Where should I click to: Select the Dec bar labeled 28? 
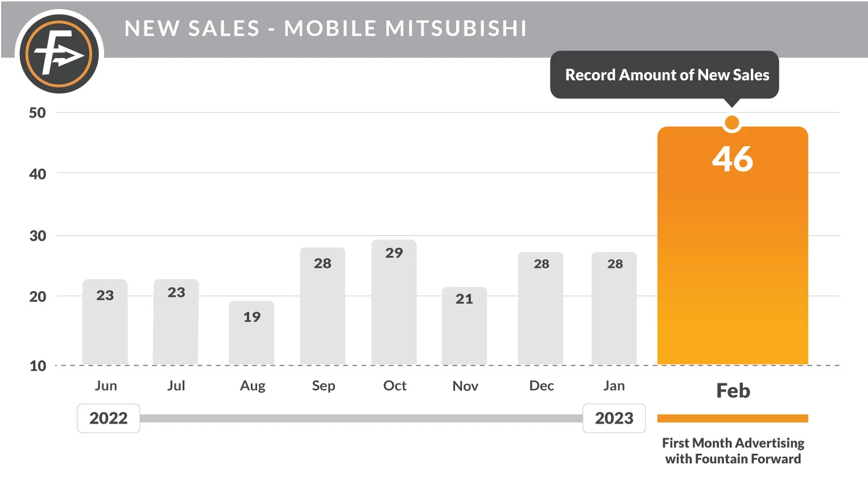point(541,309)
